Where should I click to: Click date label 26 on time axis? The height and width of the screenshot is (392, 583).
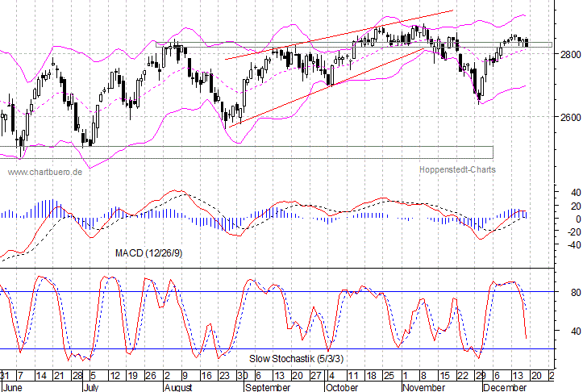(151, 376)
